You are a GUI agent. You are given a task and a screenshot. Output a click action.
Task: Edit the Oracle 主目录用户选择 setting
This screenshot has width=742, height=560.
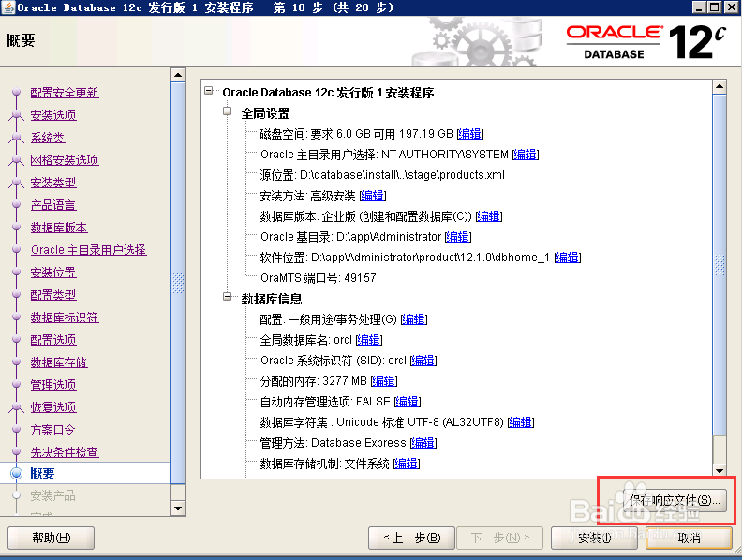526,155
